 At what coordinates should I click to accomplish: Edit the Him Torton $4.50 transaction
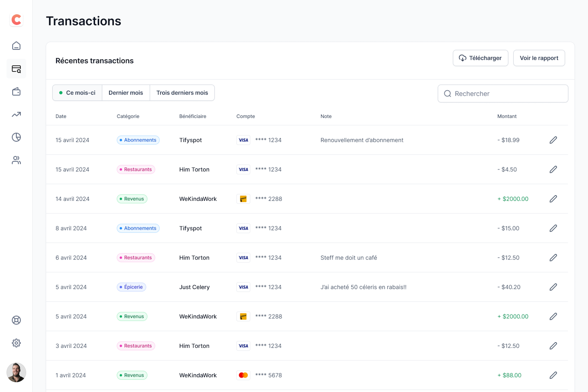coord(553,170)
